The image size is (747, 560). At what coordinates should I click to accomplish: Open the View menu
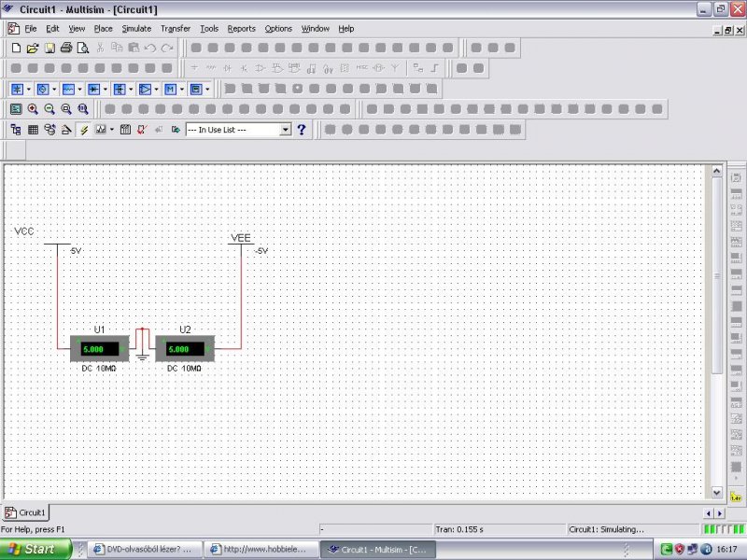click(x=77, y=29)
